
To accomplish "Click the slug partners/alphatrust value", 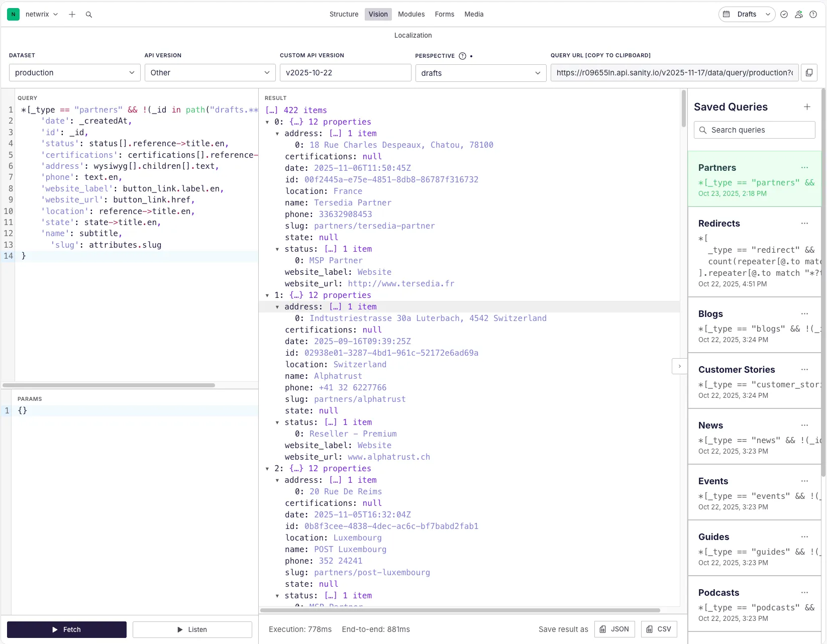I will pos(360,399).
